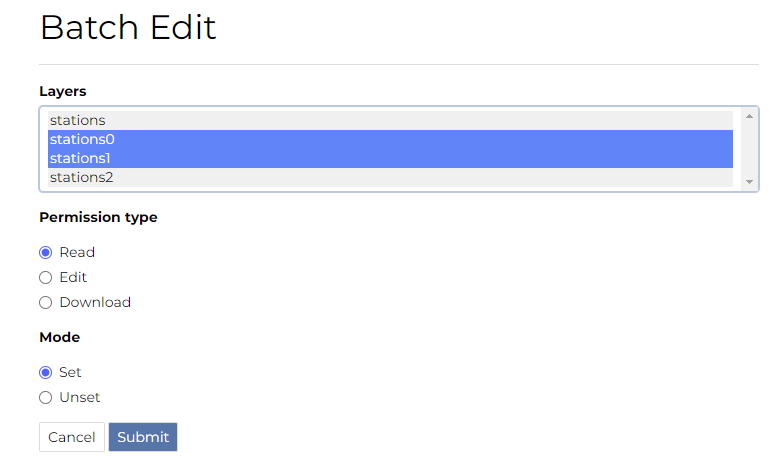Choose the Download permission radio button
The height and width of the screenshot is (471, 774).
click(x=45, y=302)
